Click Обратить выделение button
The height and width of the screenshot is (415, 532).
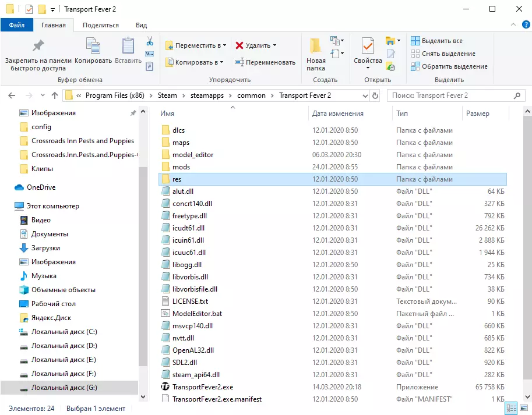[449, 66]
